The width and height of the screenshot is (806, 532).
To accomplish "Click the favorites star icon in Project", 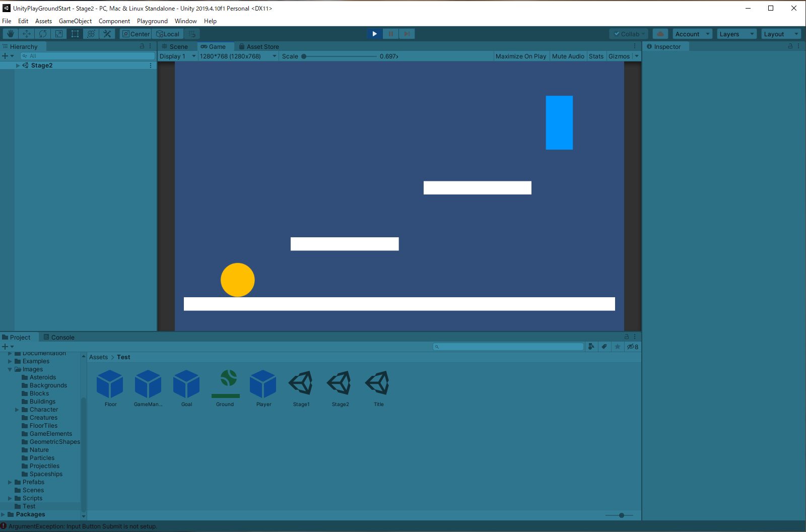I will 617,347.
